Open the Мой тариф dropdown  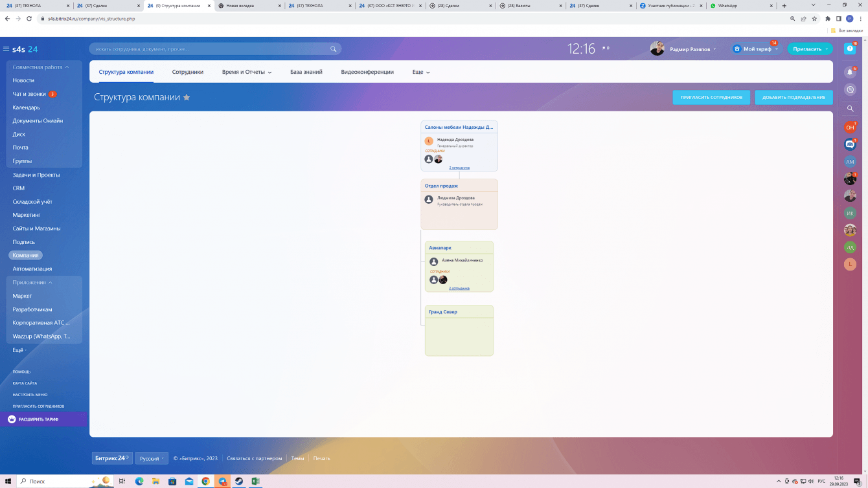756,49
